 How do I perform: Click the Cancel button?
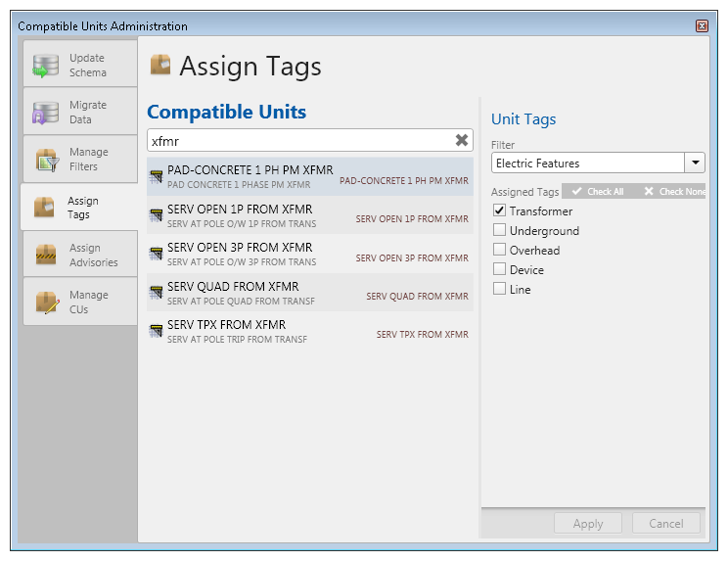click(x=665, y=524)
